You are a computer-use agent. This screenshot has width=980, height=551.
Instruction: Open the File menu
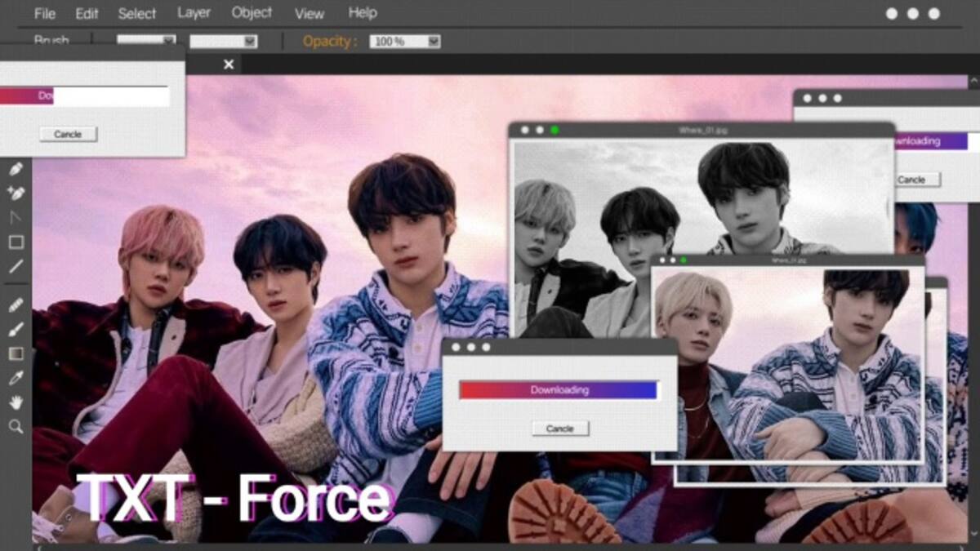[45, 14]
